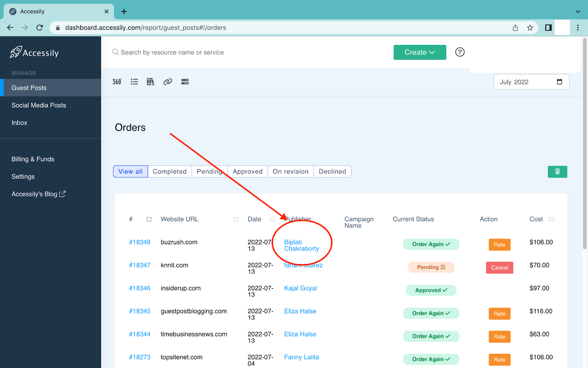
Task: Click the page vertical scrollbar
Action: 585,144
